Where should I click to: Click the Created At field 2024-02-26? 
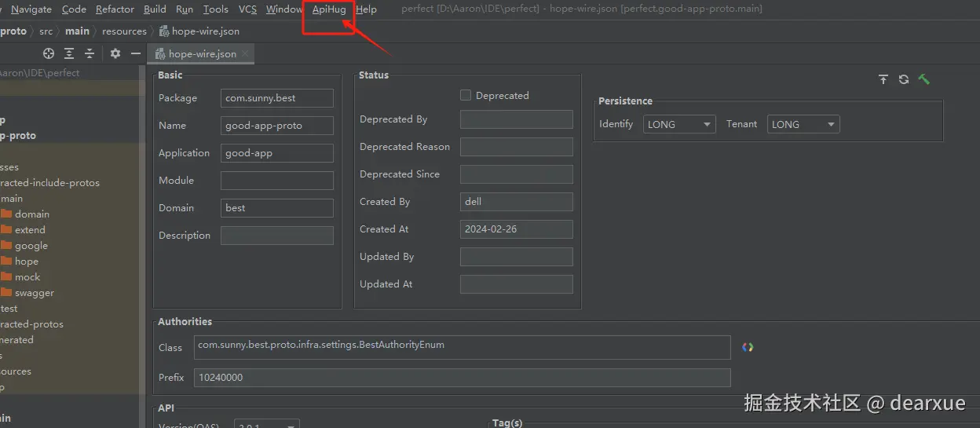coord(517,229)
